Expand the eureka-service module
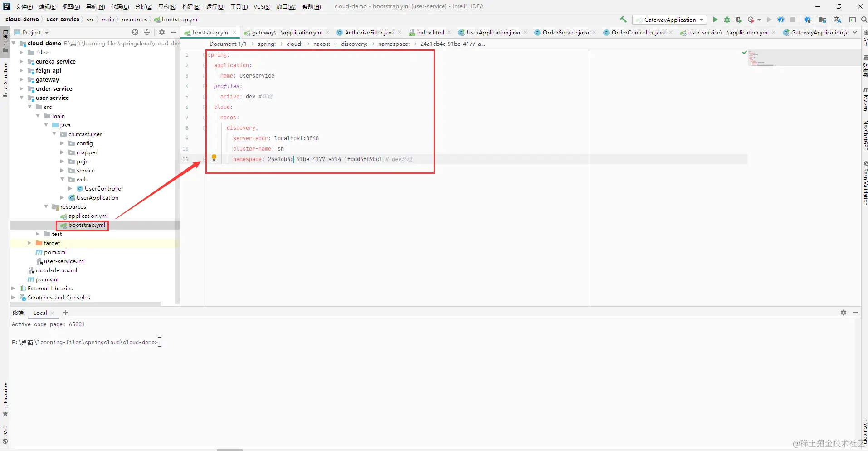 pos(21,61)
